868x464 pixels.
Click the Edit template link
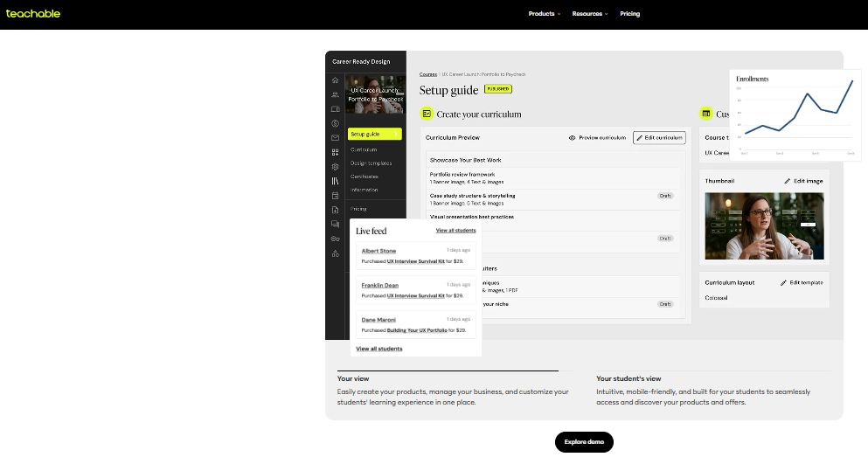[802, 283]
